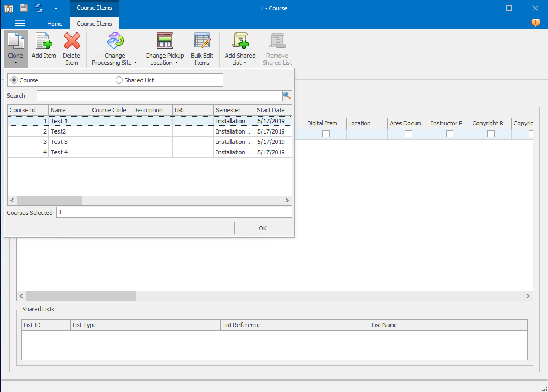
Task: Click the orange help icon
Action: 535,23
